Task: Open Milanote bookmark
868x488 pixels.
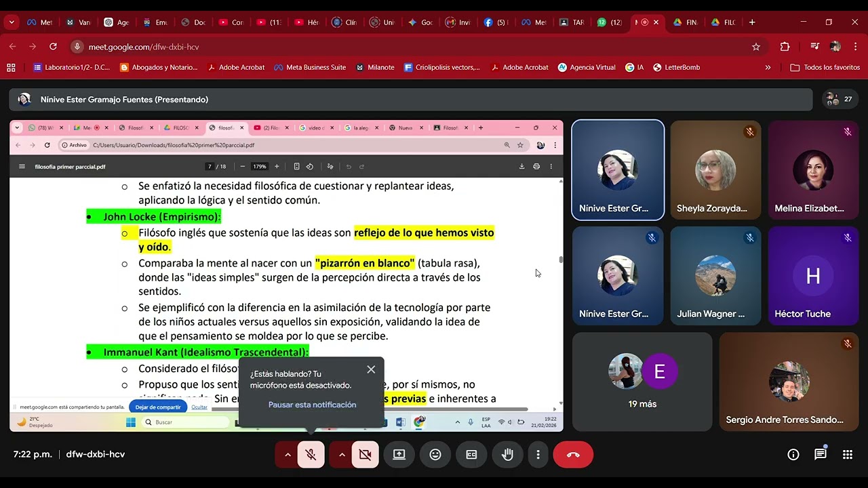Action: [375, 67]
